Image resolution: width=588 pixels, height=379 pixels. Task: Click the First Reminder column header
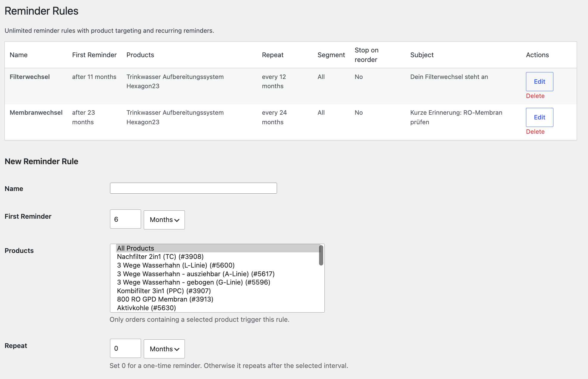[x=94, y=55]
